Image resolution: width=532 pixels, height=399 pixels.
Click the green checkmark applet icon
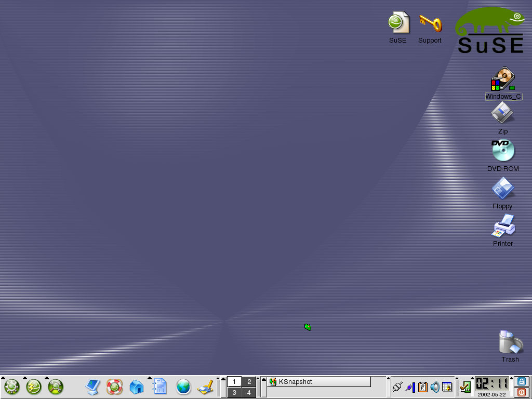click(x=465, y=387)
